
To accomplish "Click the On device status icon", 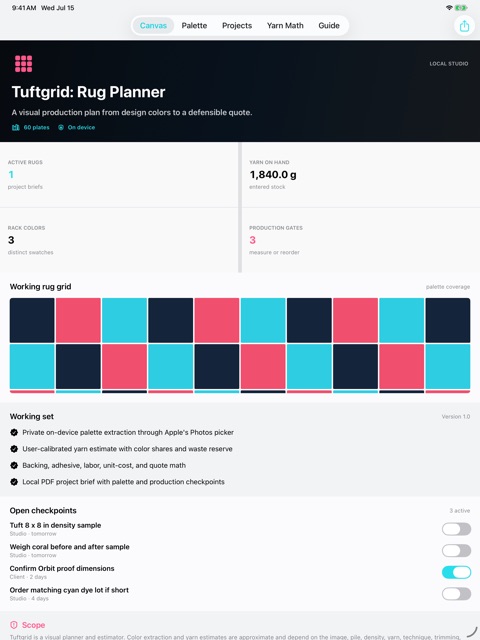I will [x=61, y=127].
